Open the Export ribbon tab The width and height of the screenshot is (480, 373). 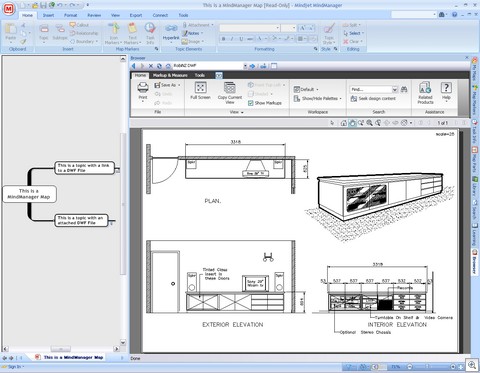[136, 15]
